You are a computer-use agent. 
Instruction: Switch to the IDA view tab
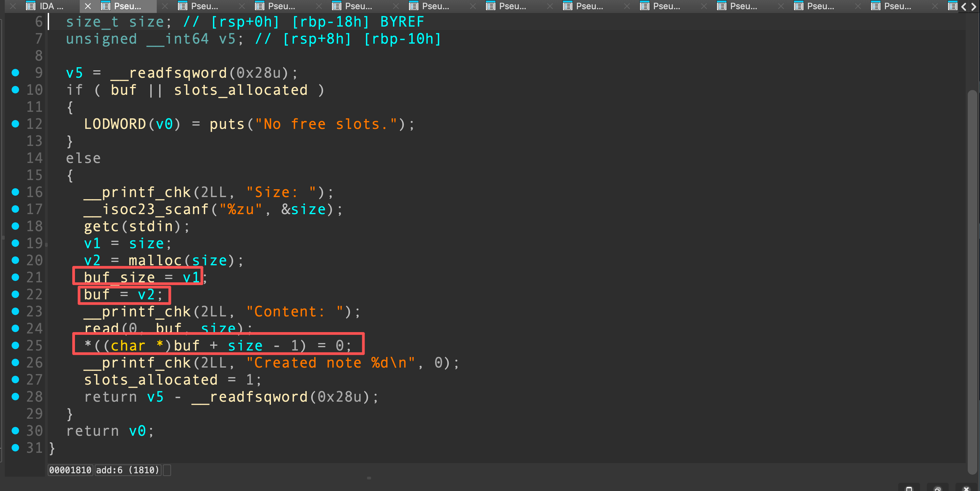tap(51, 6)
